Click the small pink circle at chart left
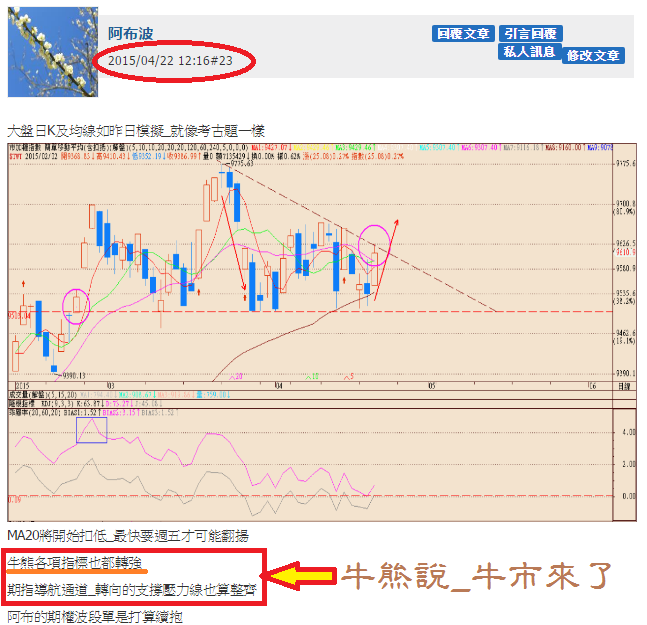Viewport: 647px width, 625px height. click(76, 303)
